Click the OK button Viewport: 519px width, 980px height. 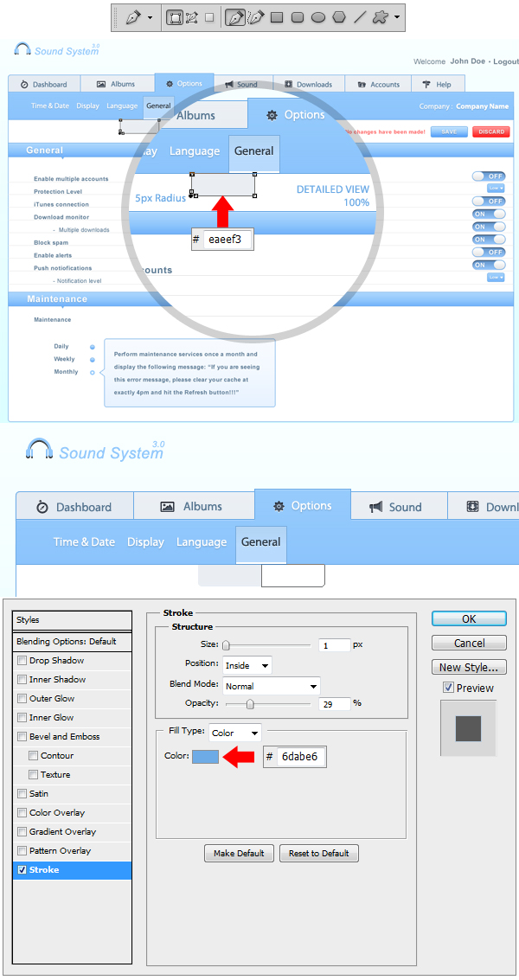pyautogui.click(x=469, y=618)
